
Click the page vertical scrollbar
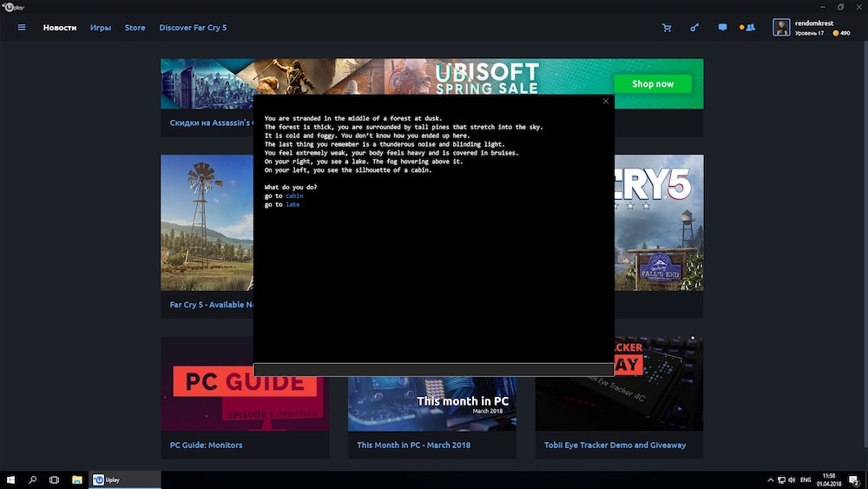(865, 244)
